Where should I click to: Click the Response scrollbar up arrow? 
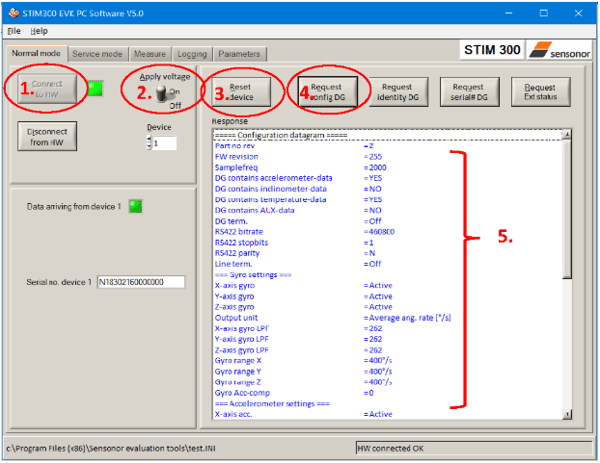(567, 134)
